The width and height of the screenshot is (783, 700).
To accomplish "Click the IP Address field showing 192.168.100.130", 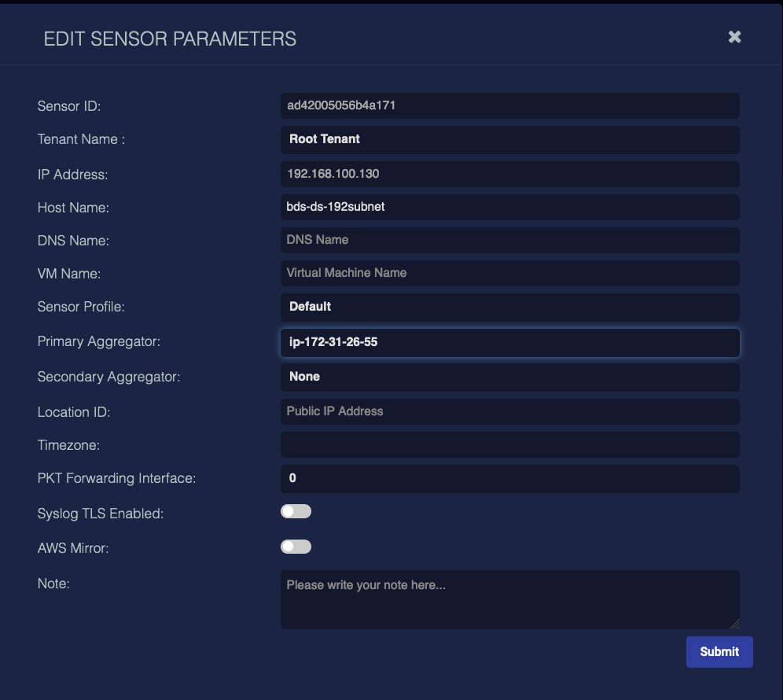I will pyautogui.click(x=509, y=174).
